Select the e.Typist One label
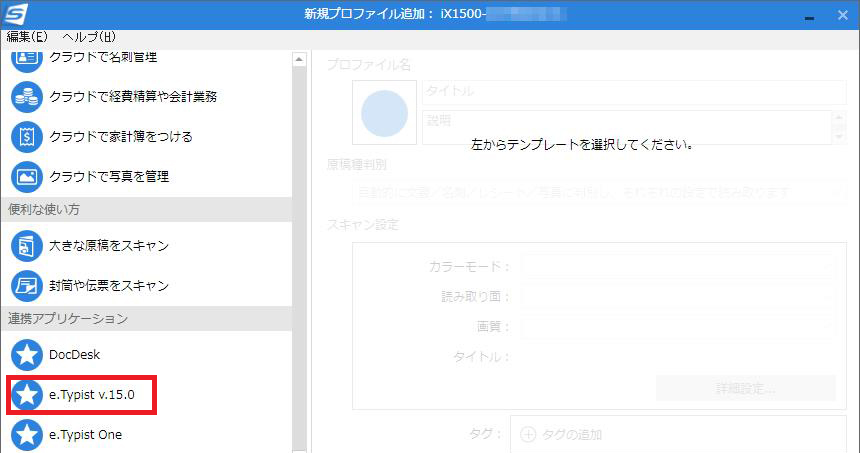The height and width of the screenshot is (453, 860). coord(86,435)
